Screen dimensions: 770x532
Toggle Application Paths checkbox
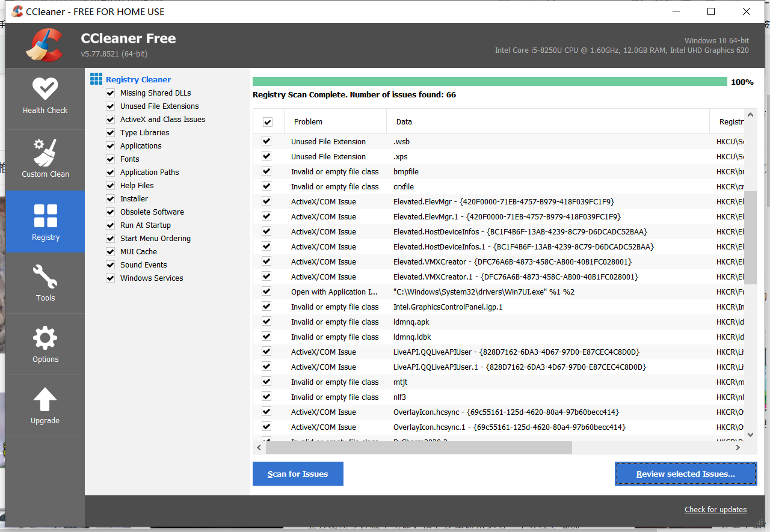110,173
